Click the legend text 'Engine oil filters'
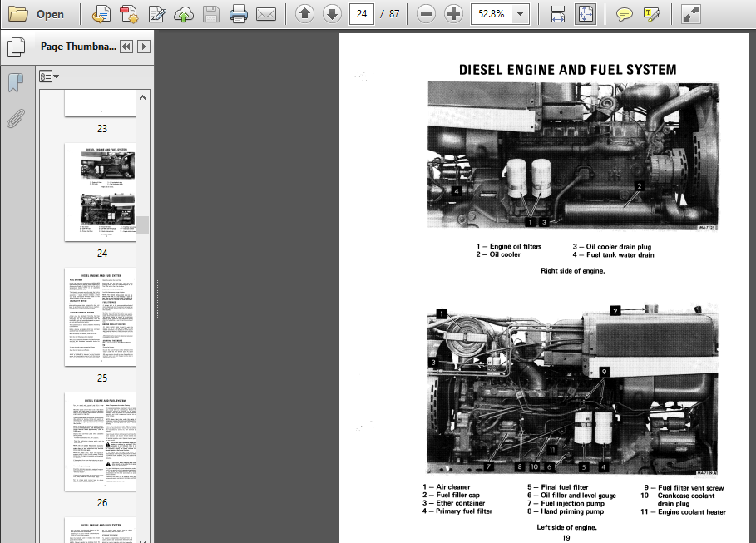756x543 pixels. pos(516,246)
